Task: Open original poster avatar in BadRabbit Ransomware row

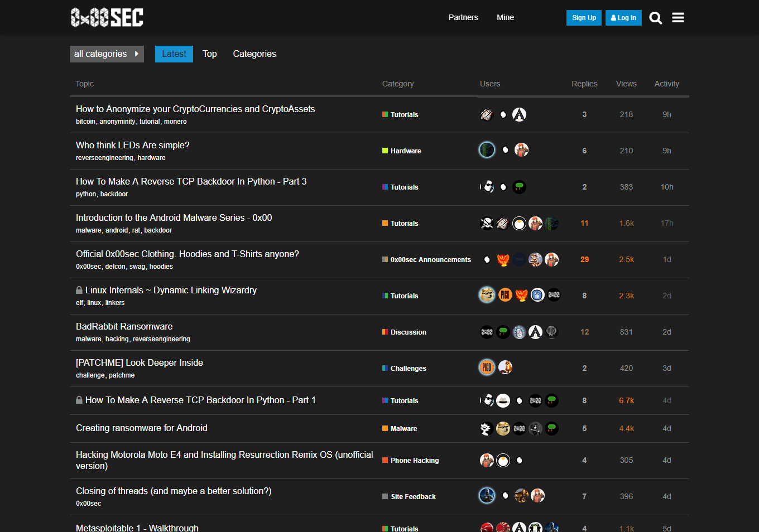Action: 487,332
